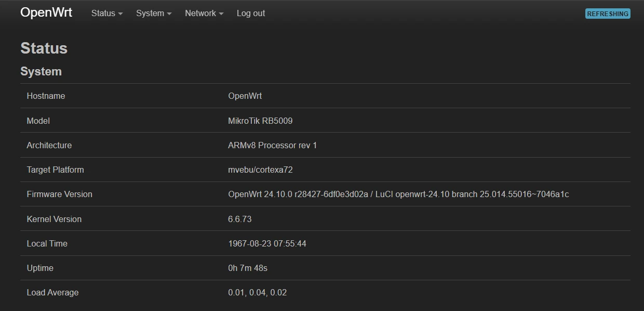
Task: Open the Network dropdown menu
Action: click(204, 14)
